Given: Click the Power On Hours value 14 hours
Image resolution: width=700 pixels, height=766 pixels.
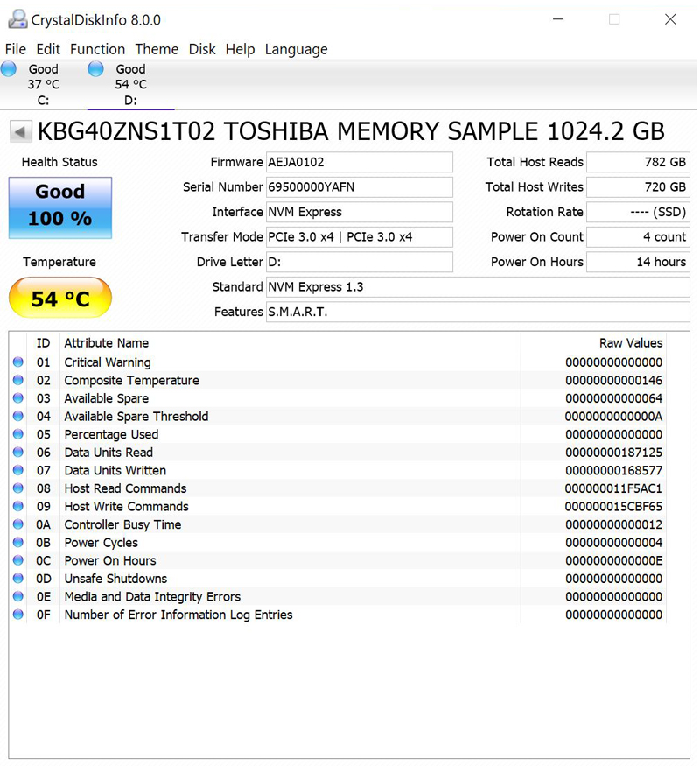Looking at the screenshot, I should (x=638, y=262).
